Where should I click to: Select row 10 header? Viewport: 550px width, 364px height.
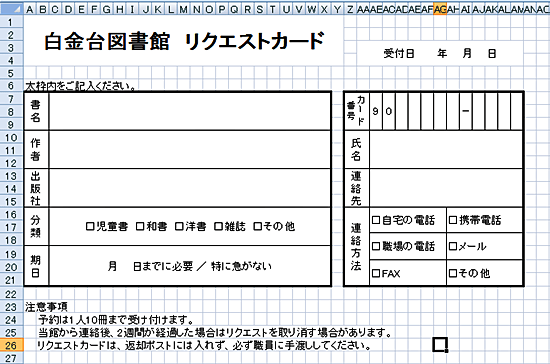coord(12,137)
